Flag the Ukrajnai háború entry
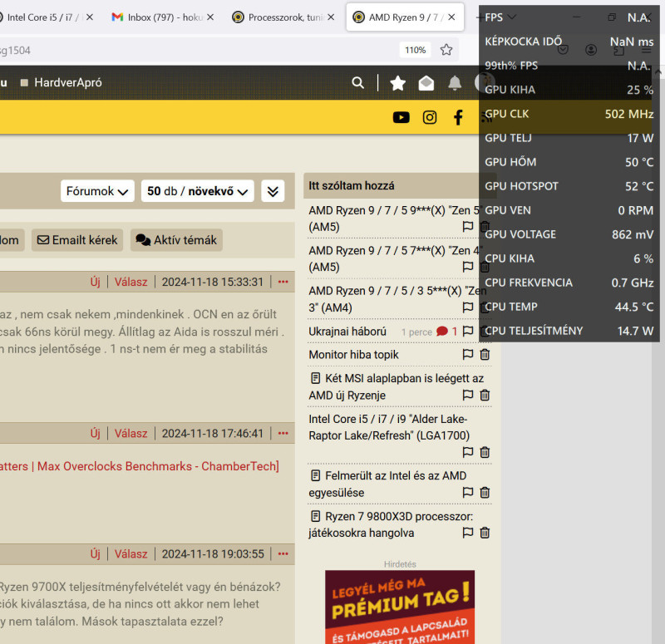The width and height of the screenshot is (665, 644). point(468,331)
